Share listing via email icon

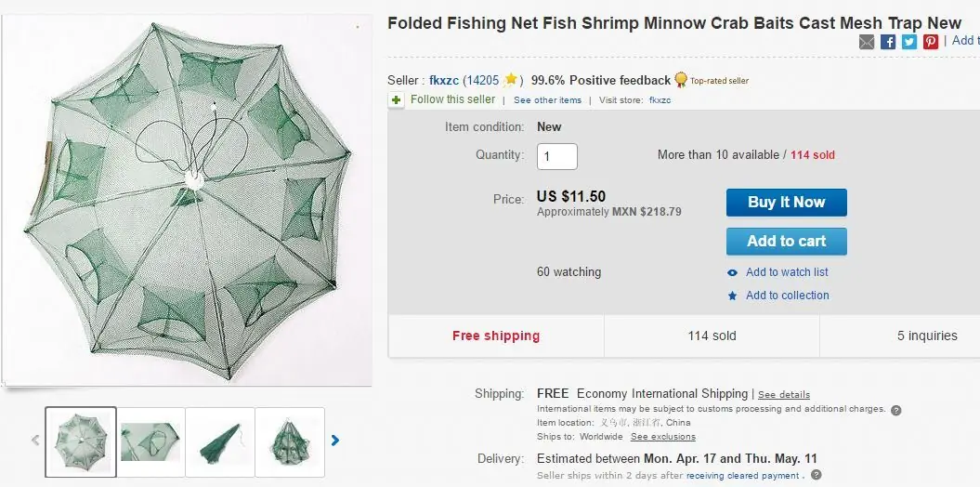(867, 42)
